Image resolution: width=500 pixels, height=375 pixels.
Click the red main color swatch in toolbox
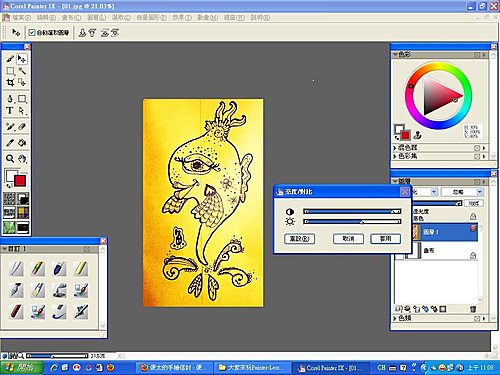[x=20, y=181]
